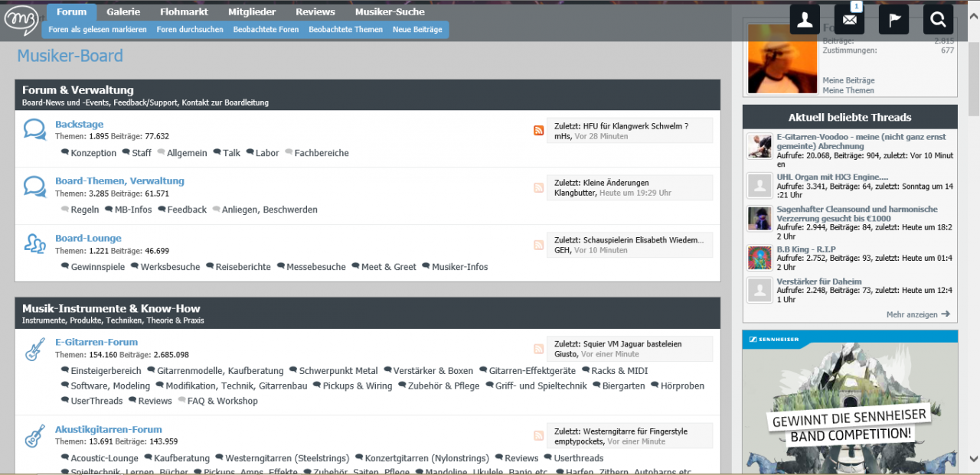Open the Fachbereiche subforum
The image size is (980, 475).
322,153
